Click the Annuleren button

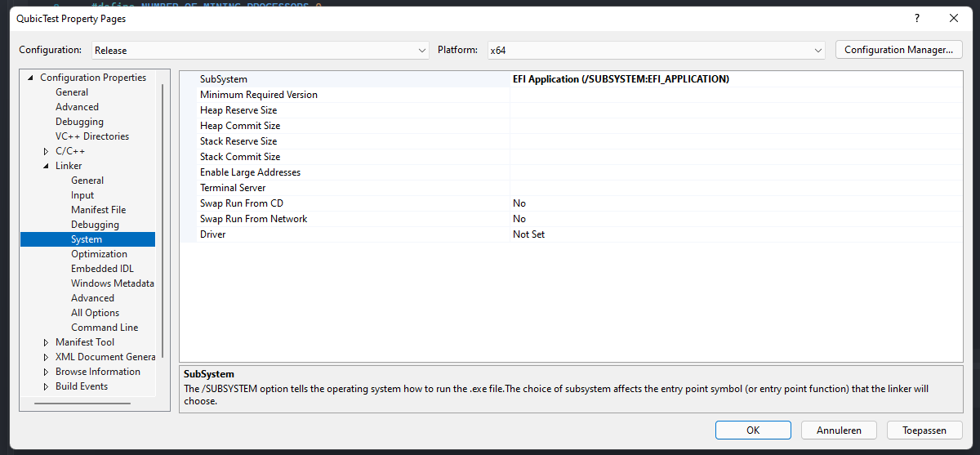839,430
